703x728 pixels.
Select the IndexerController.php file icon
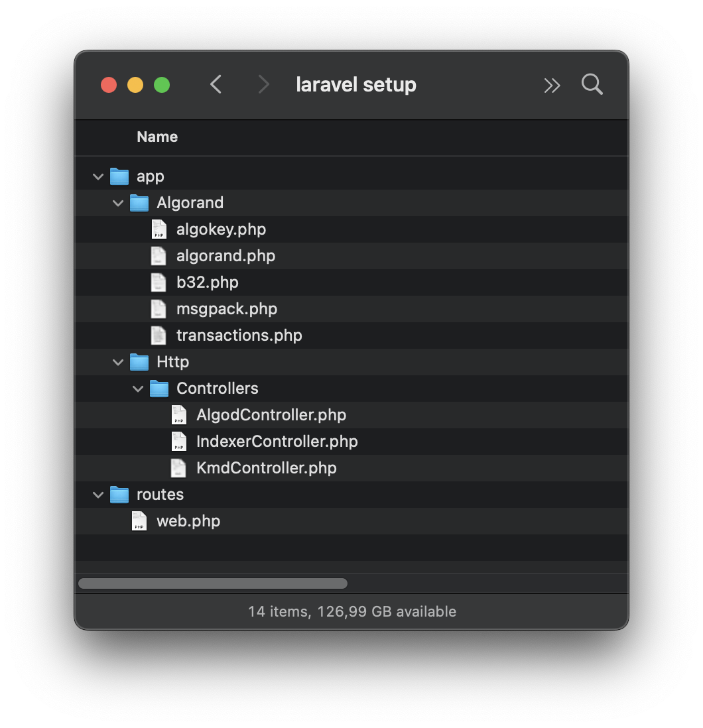click(179, 442)
